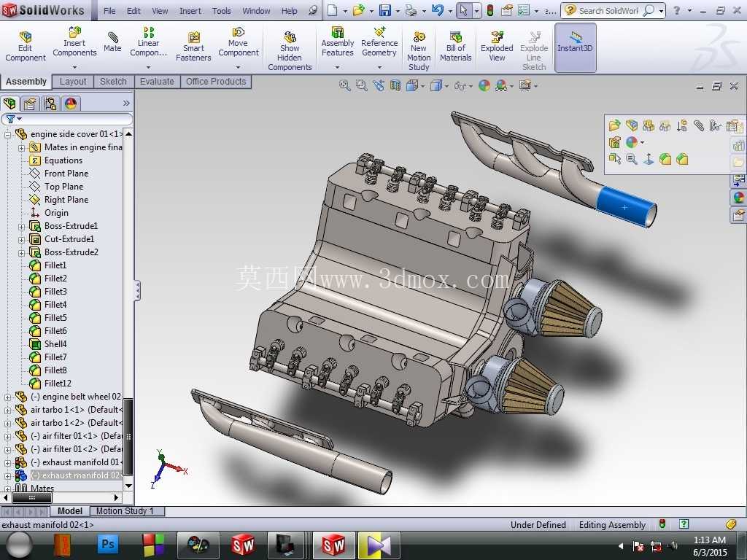The height and width of the screenshot is (560, 747).
Task: Choose Linear Component Pattern
Action: tap(148, 42)
